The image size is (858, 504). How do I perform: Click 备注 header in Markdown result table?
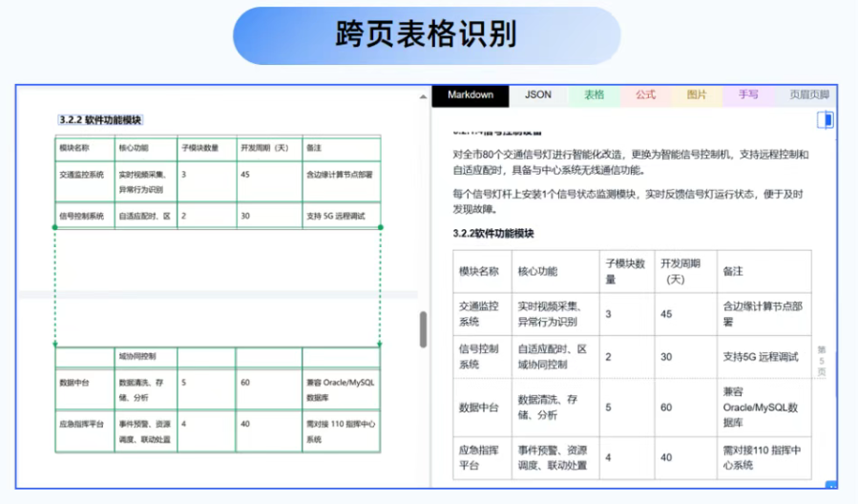[x=764, y=271]
